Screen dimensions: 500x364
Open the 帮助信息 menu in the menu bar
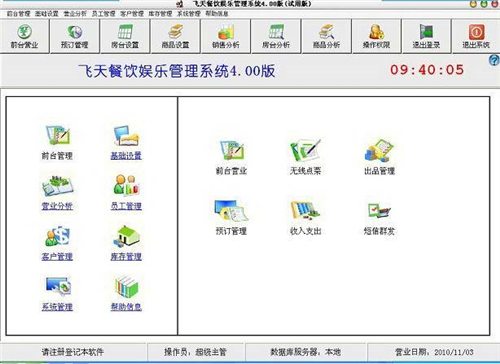(x=217, y=14)
